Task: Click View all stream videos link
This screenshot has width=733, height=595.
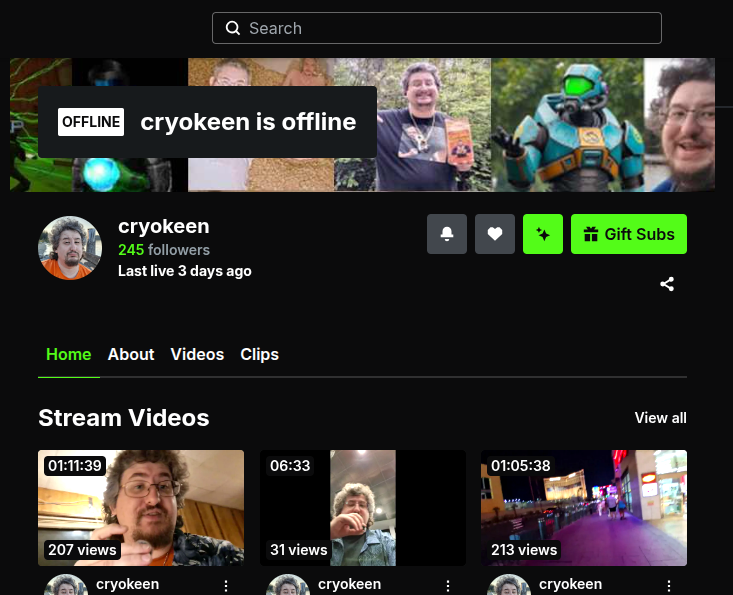Action: point(661,418)
